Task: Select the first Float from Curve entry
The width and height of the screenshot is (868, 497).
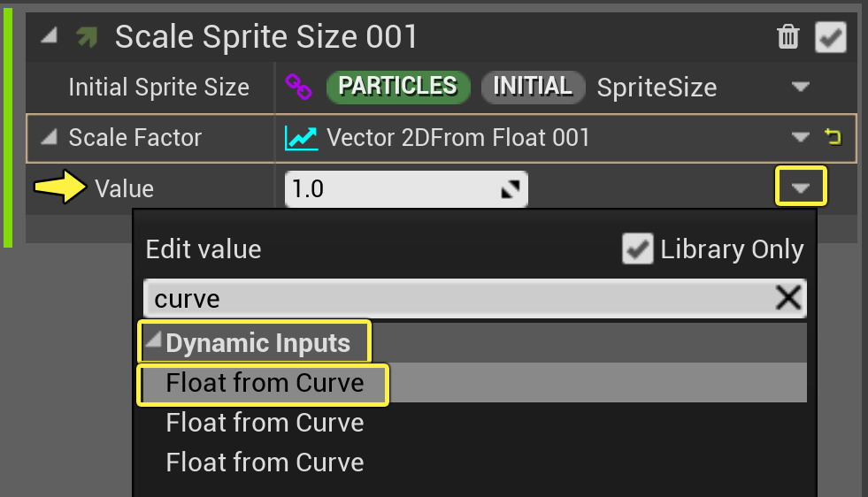Action: tap(265, 383)
